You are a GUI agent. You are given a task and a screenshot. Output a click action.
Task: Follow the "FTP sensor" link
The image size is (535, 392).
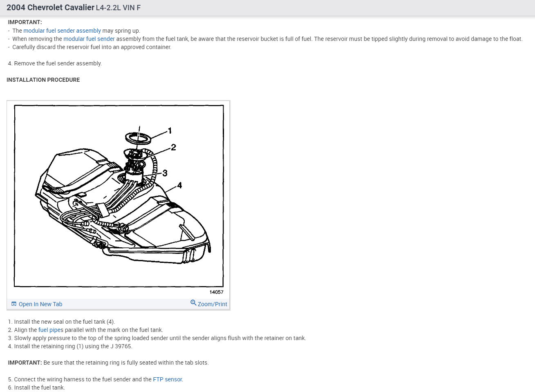coord(168,379)
